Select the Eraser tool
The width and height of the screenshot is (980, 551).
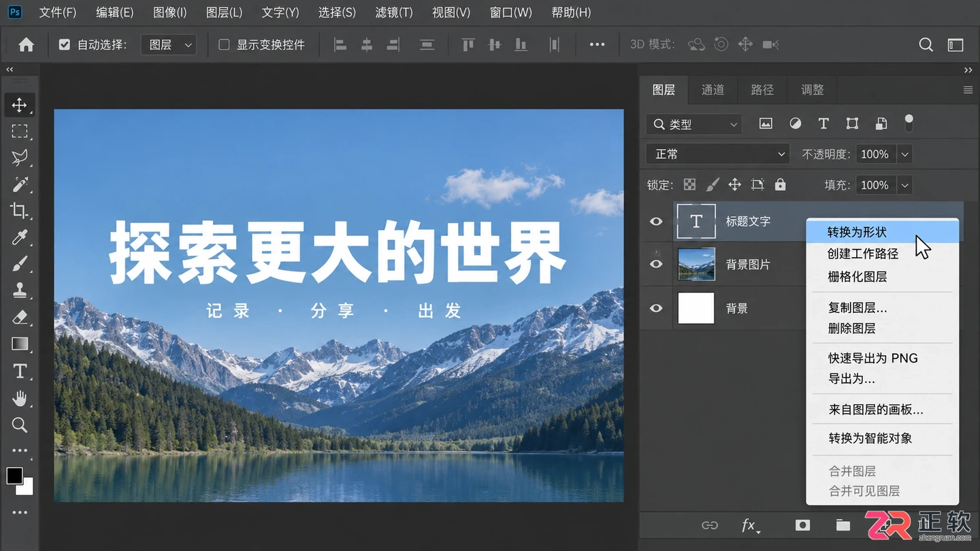click(20, 317)
